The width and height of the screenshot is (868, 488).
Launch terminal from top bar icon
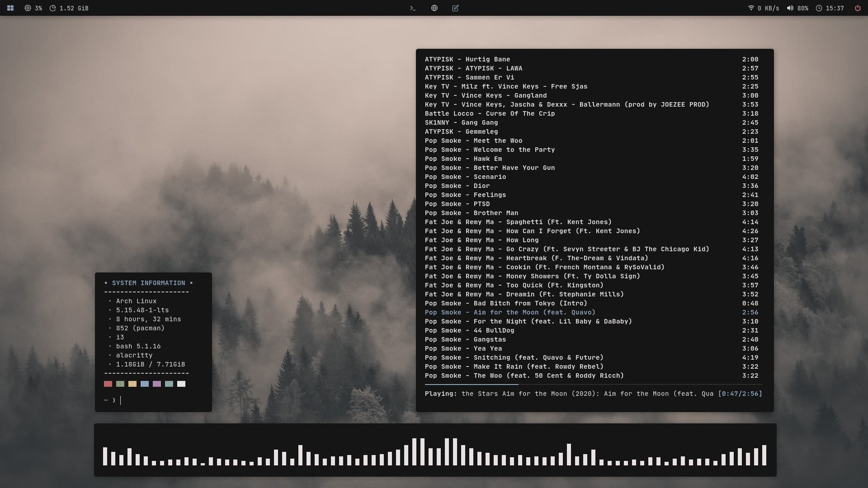coord(413,8)
